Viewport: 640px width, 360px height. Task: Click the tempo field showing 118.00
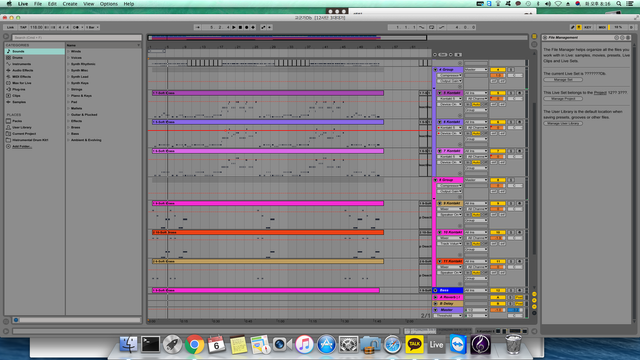coord(36,27)
